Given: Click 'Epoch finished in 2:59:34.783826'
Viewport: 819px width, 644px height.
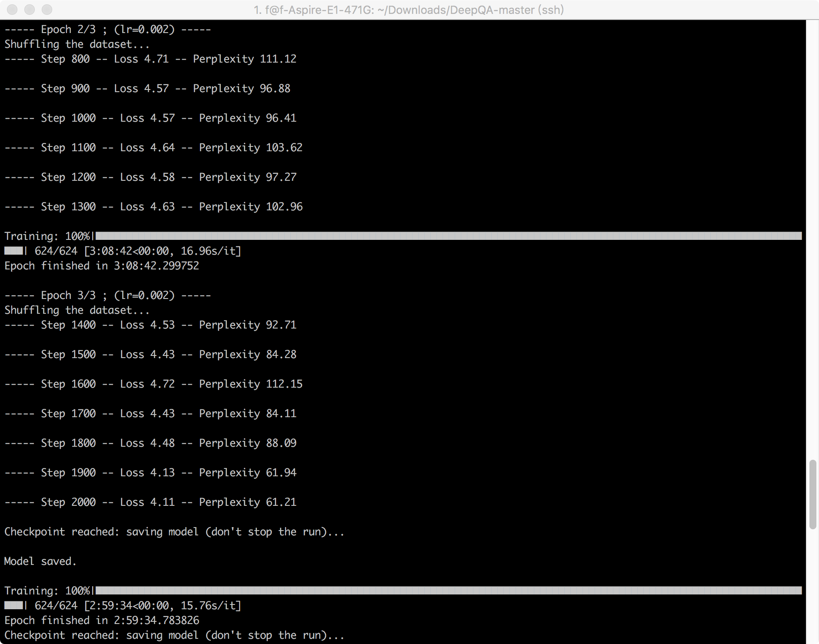Looking at the screenshot, I should coord(102,621).
